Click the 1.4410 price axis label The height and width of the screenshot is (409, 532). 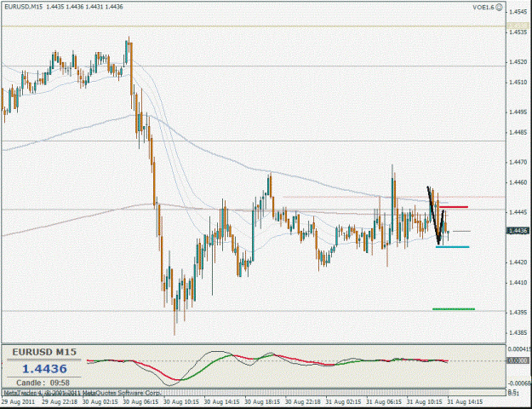(518, 282)
